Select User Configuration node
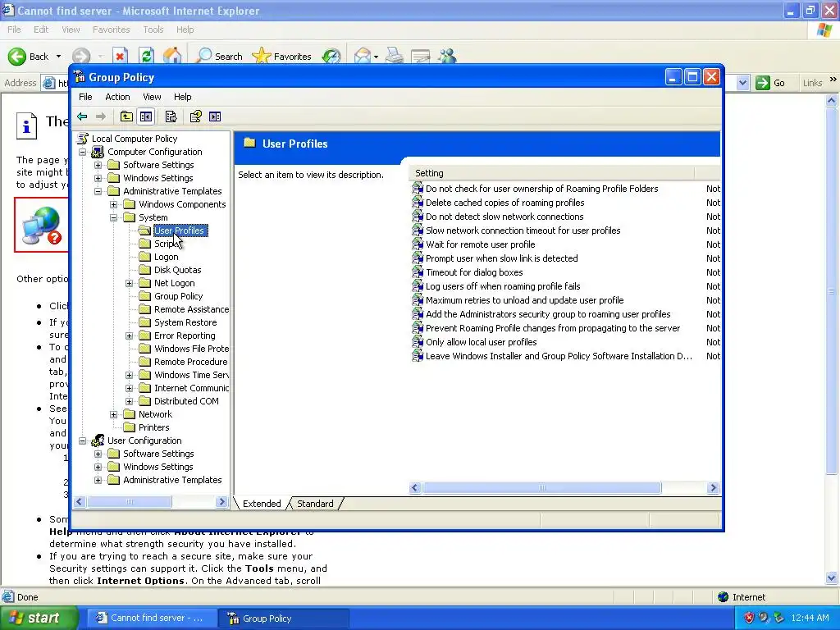This screenshot has width=840, height=630. tap(144, 441)
